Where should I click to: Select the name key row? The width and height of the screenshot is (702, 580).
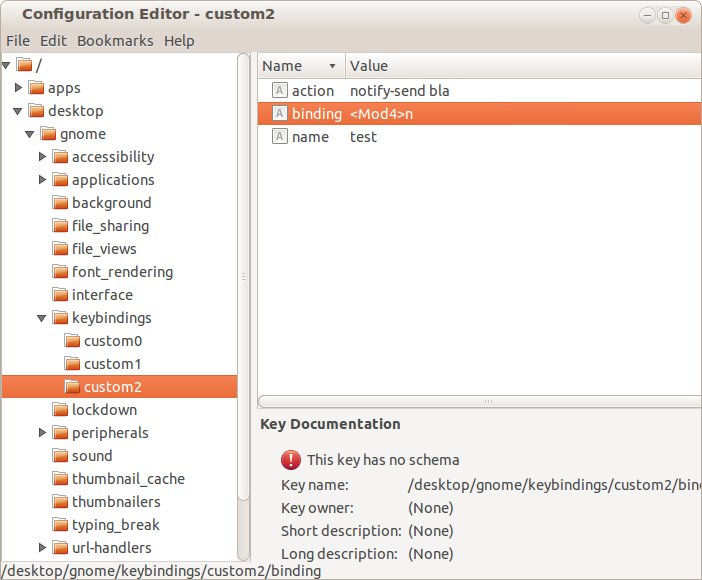(479, 137)
